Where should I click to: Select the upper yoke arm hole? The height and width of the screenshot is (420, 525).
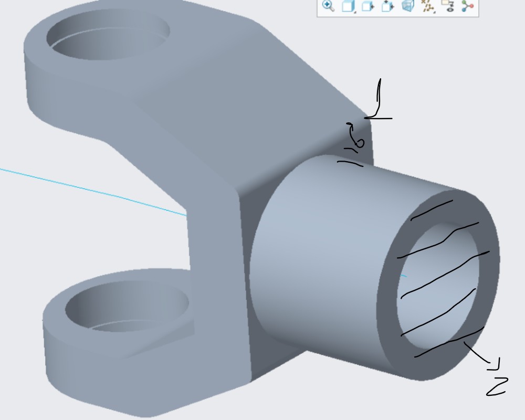pyautogui.click(x=109, y=36)
